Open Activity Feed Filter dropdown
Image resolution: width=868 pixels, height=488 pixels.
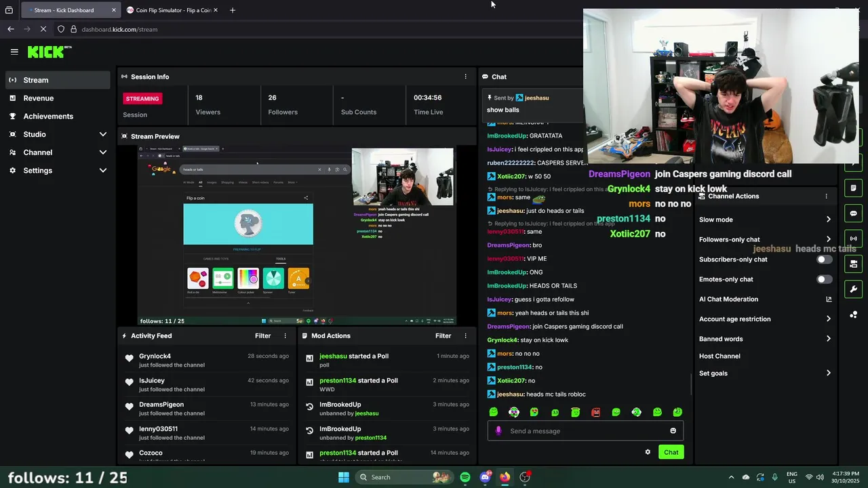click(x=262, y=335)
